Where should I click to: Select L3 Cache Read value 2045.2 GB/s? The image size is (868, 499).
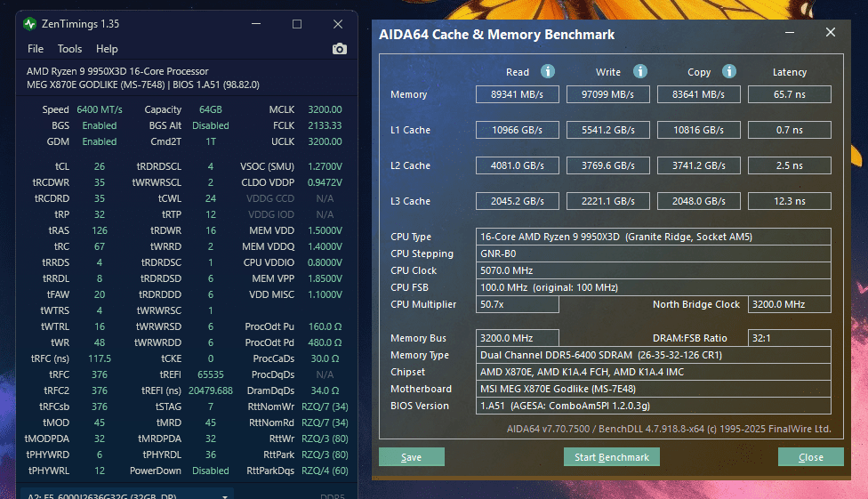pos(517,200)
